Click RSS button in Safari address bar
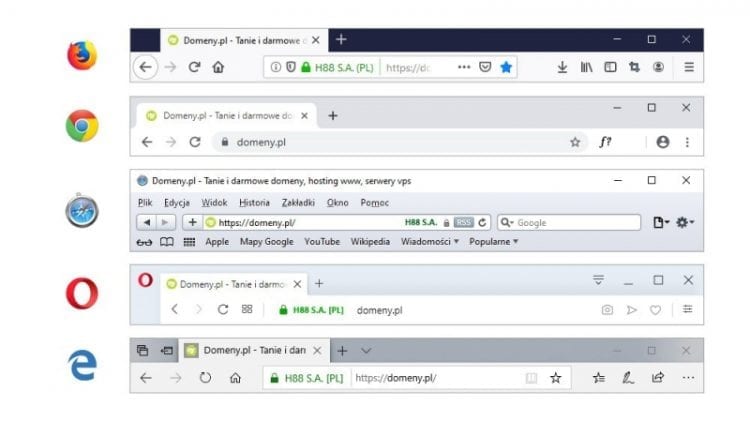 [x=463, y=222]
